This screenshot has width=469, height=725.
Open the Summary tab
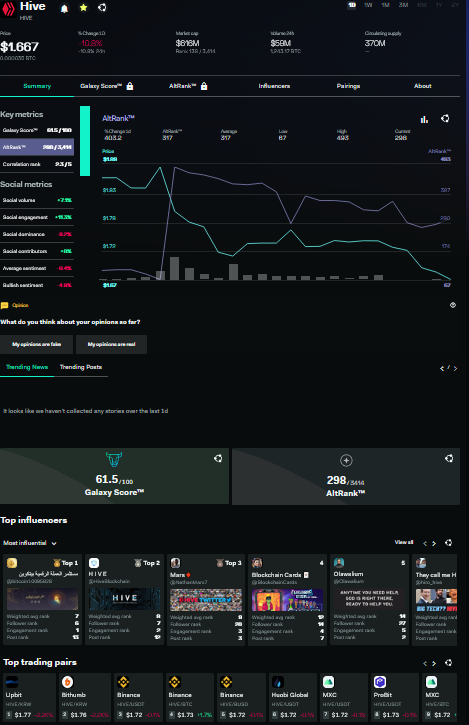pos(37,86)
